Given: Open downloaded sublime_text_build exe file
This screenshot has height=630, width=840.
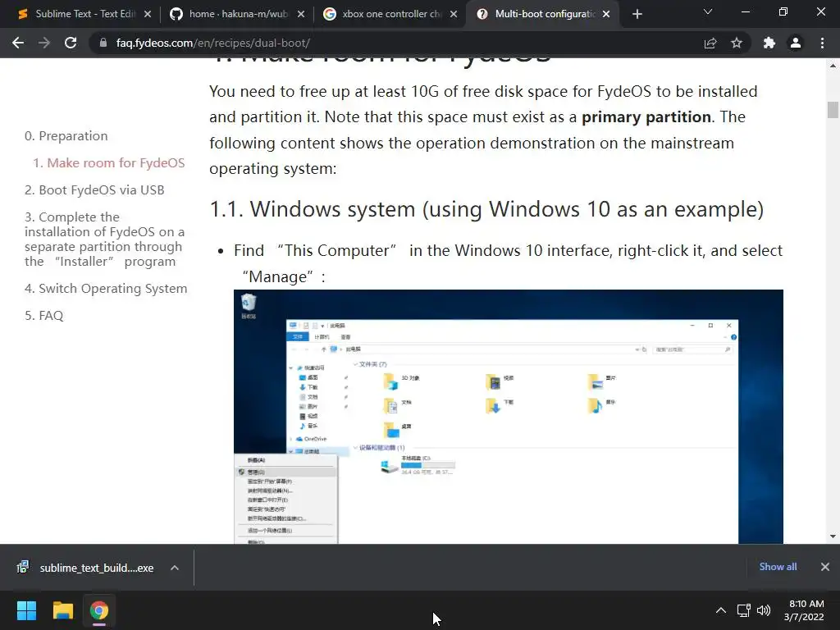Looking at the screenshot, I should [97, 568].
